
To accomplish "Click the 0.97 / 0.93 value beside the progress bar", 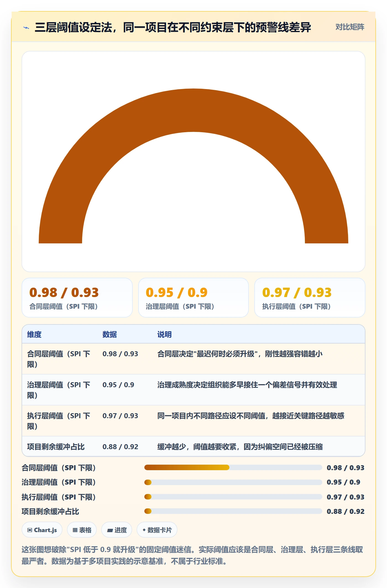I will tap(346, 497).
